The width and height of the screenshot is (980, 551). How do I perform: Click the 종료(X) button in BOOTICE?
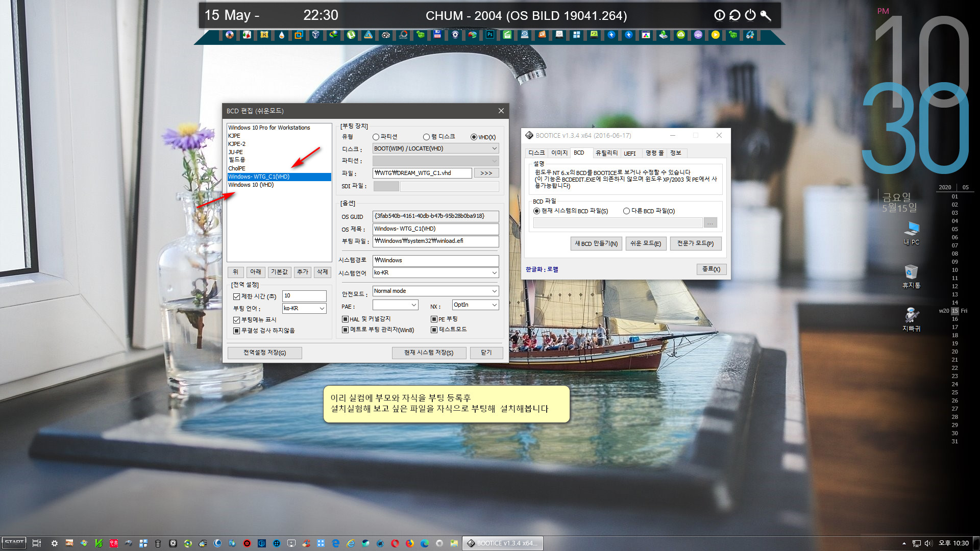pos(711,269)
